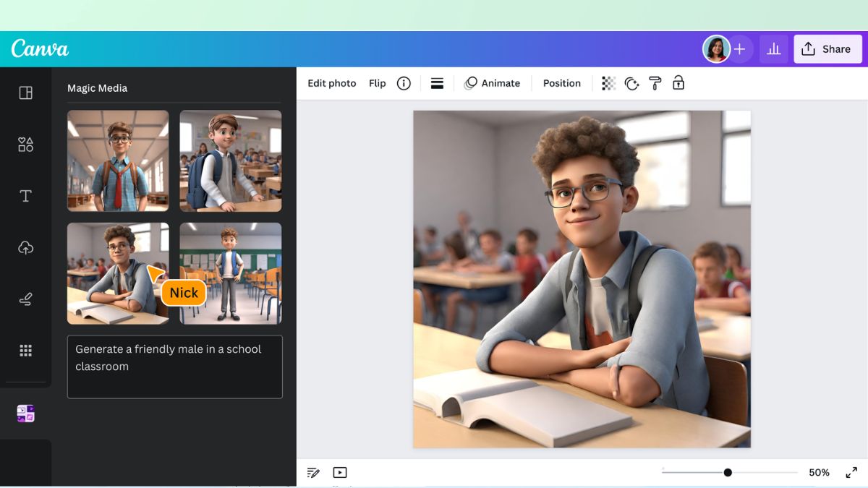
Task: Show image info icon
Action: [x=404, y=83]
